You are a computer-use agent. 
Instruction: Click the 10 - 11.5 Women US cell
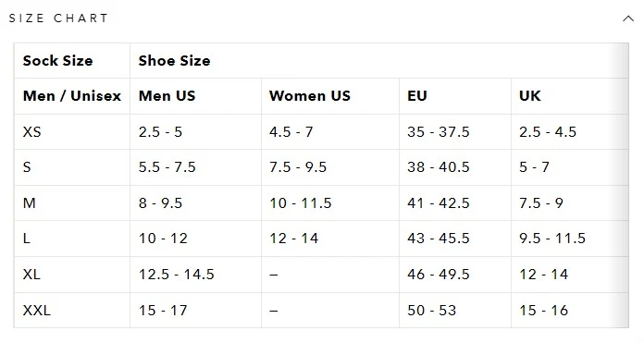pos(330,203)
